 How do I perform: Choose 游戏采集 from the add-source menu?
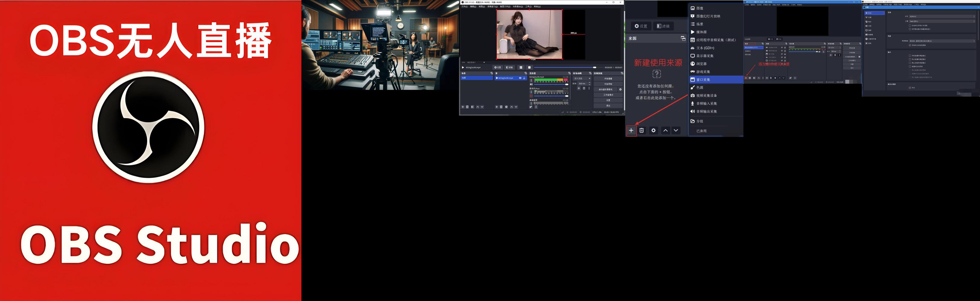point(716,72)
